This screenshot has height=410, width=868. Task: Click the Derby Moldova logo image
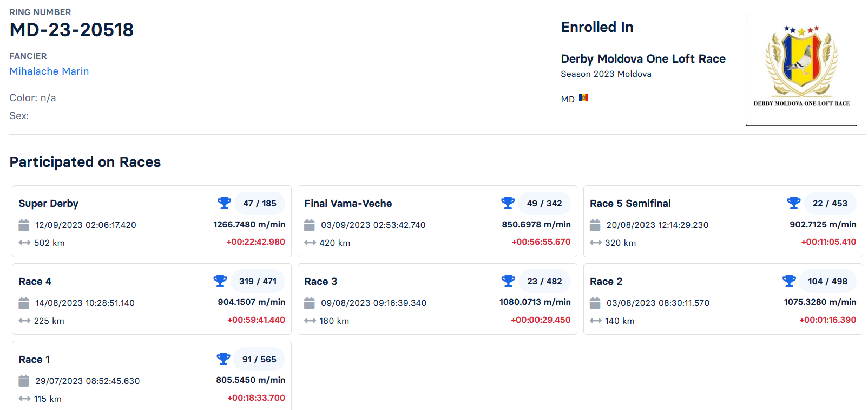click(801, 69)
